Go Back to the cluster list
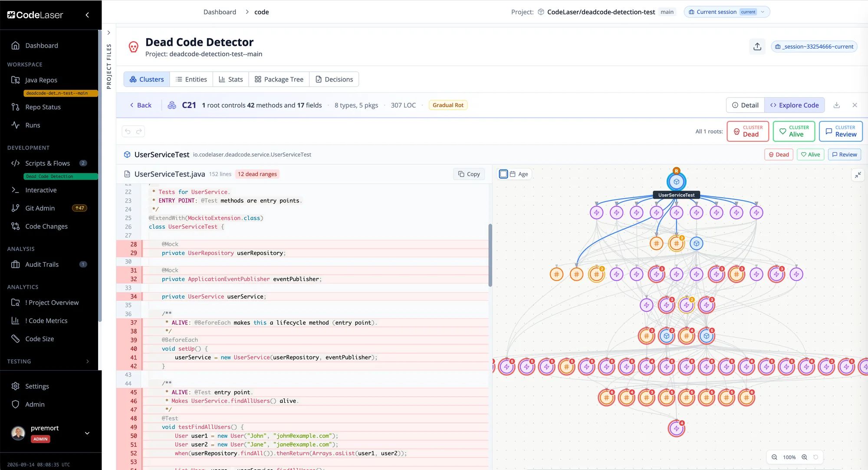This screenshot has width=868, height=470. point(141,105)
